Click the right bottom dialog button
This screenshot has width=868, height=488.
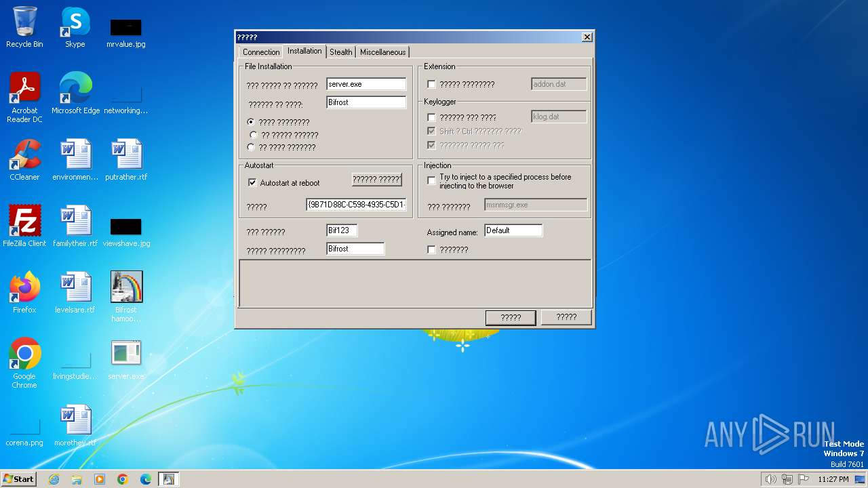pyautogui.click(x=566, y=317)
